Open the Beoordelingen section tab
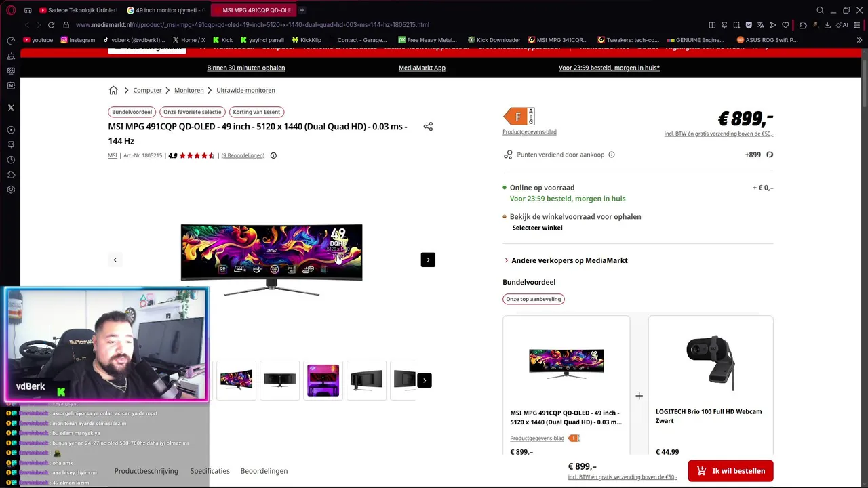 [264, 471]
